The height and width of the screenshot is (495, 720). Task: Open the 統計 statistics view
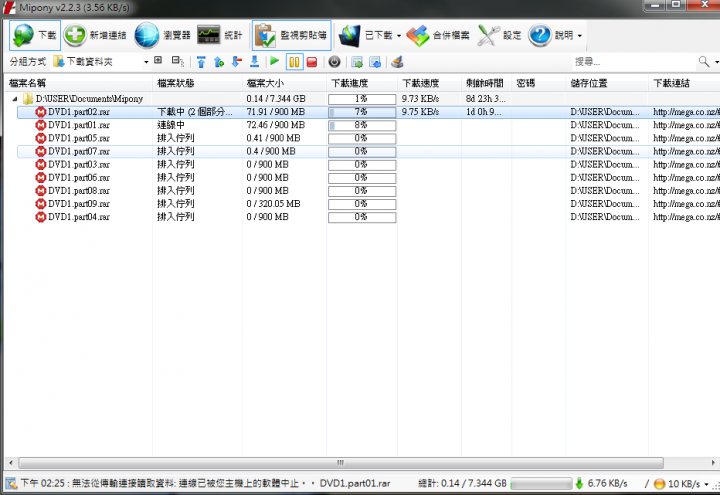coord(219,35)
